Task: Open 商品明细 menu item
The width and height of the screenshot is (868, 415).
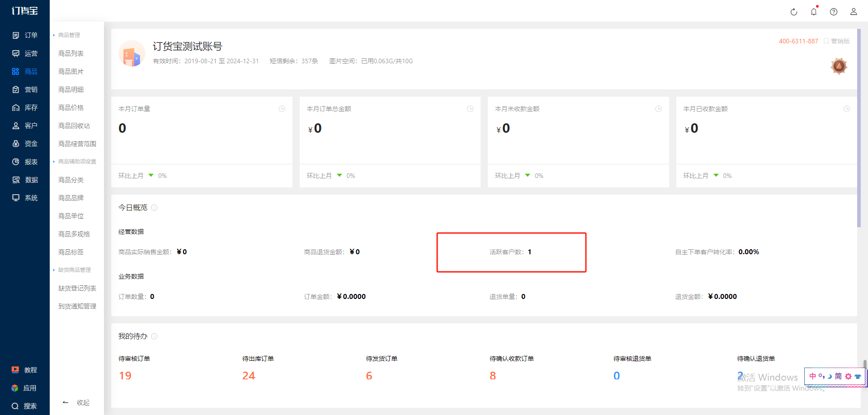Action: point(71,89)
